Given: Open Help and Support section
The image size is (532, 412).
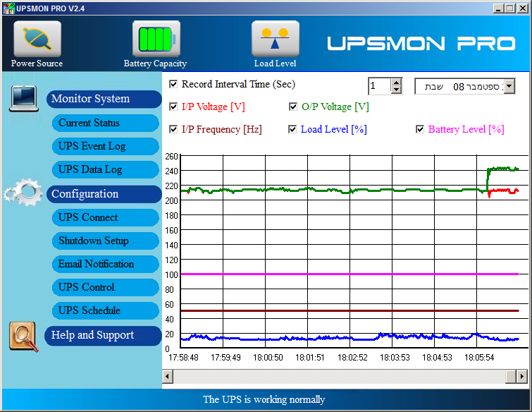Looking at the screenshot, I should click(103, 336).
